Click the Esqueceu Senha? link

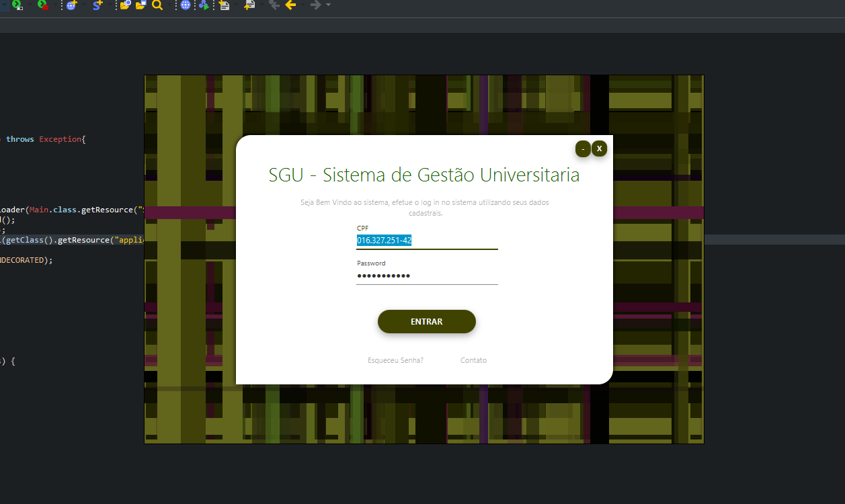coord(395,360)
